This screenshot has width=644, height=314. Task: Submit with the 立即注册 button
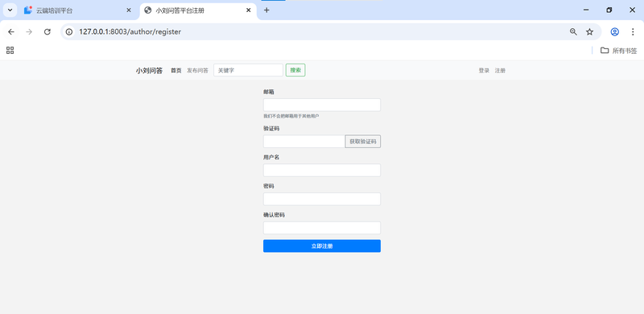tap(322, 246)
